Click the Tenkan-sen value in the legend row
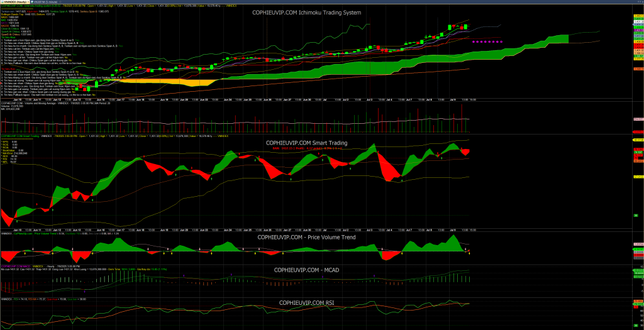The width and height of the screenshot is (644, 330). pos(21,11)
